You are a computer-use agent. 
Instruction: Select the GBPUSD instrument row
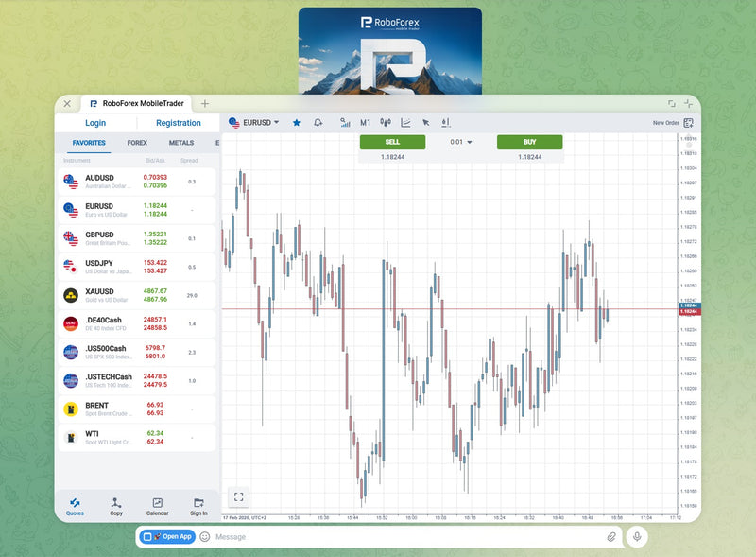tap(137, 238)
